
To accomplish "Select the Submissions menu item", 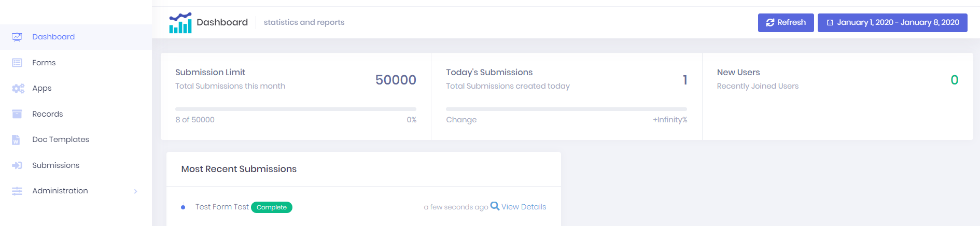I will pos(55,165).
